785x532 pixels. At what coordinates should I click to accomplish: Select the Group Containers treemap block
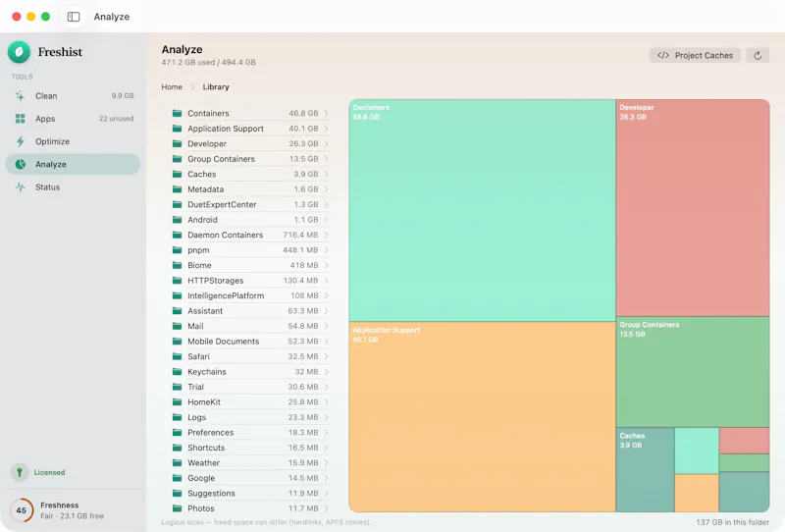click(693, 372)
